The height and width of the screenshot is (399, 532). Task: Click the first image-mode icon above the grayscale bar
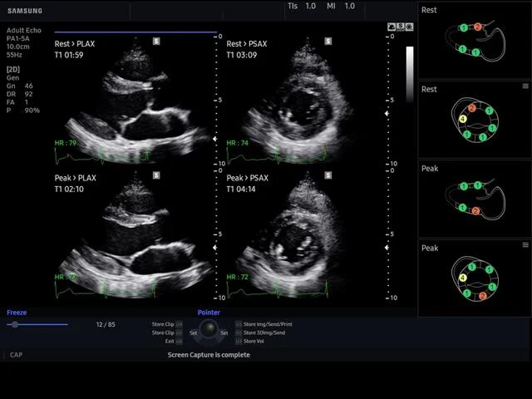tap(392, 27)
